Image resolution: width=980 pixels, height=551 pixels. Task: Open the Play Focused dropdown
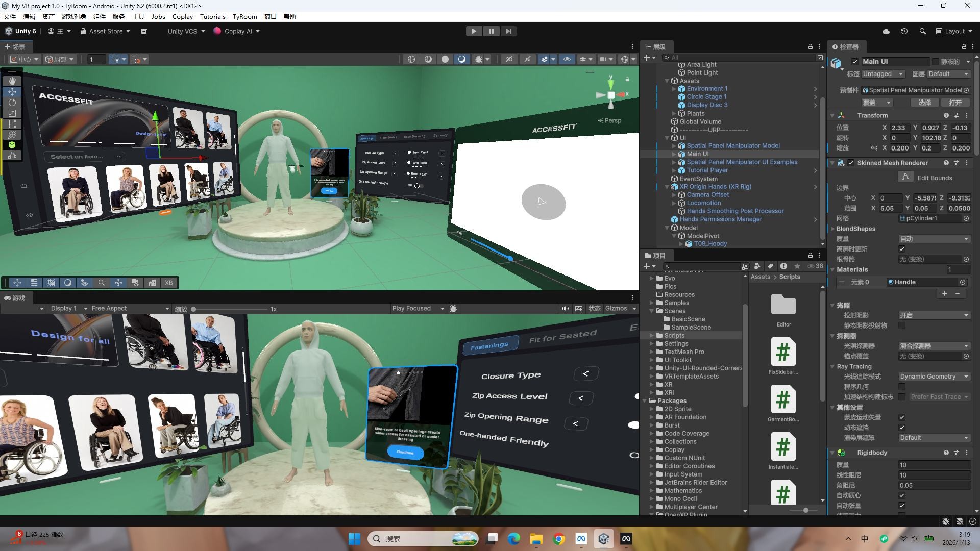tap(418, 309)
